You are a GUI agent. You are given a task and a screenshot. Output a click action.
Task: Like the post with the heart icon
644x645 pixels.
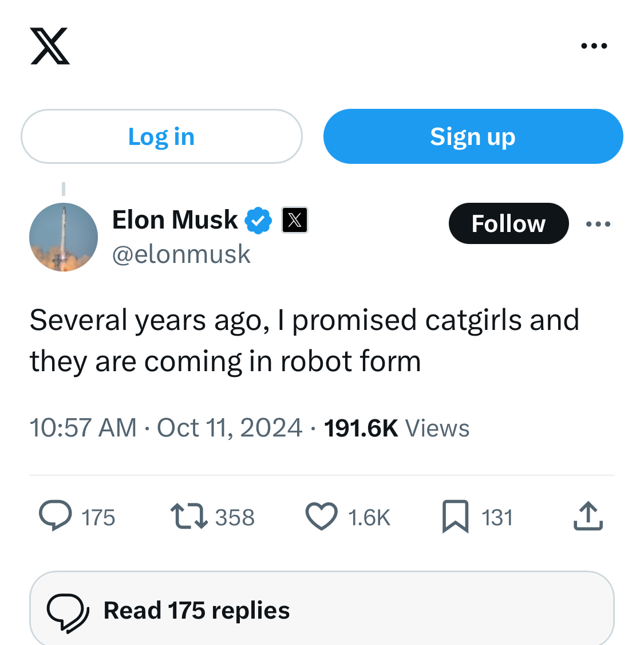[322, 516]
